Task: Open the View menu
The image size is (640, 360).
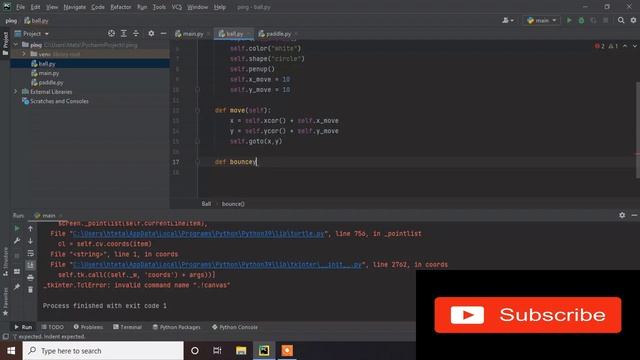Action: pyautogui.click(x=52, y=7)
